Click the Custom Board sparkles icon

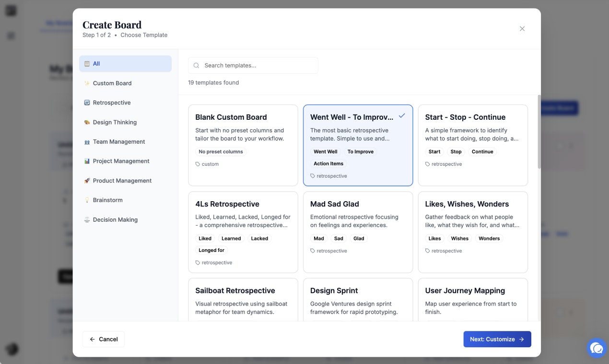tap(88, 83)
